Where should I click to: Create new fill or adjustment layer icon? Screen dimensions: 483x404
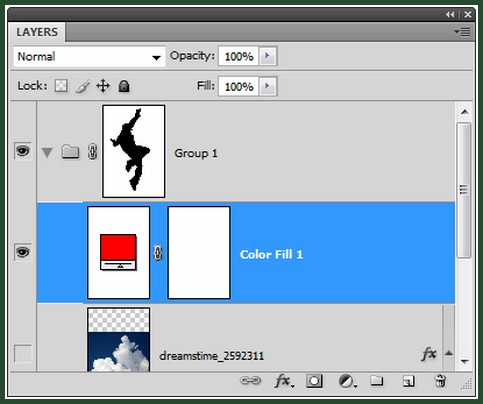(348, 381)
